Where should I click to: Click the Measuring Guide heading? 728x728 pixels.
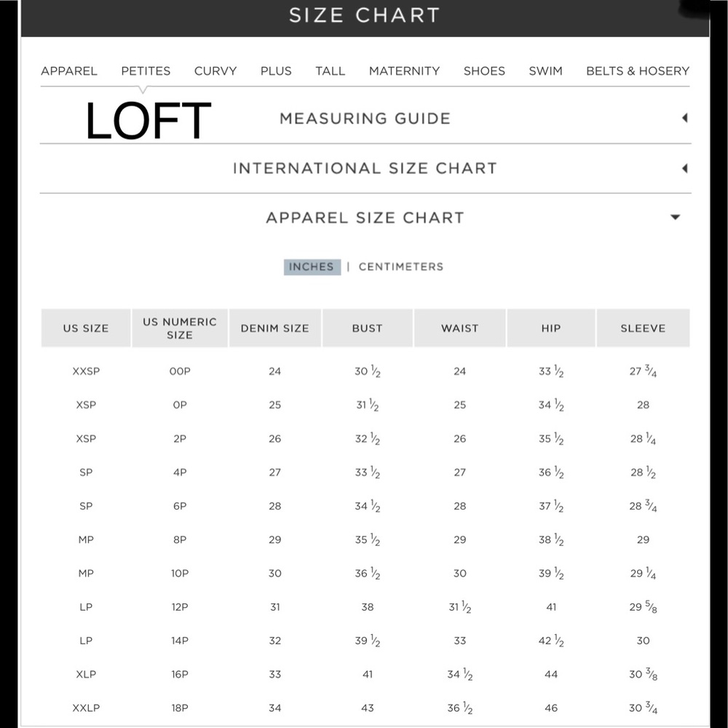pyautogui.click(x=365, y=119)
